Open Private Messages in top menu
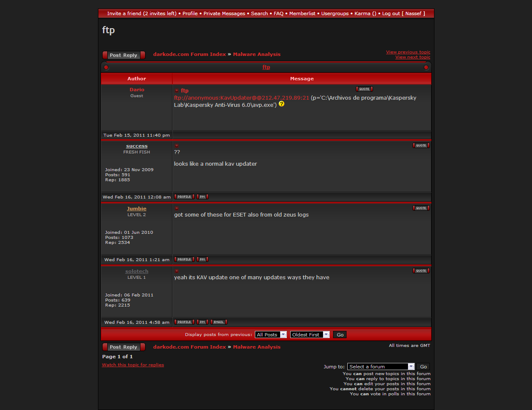The image size is (532, 410). [224, 13]
